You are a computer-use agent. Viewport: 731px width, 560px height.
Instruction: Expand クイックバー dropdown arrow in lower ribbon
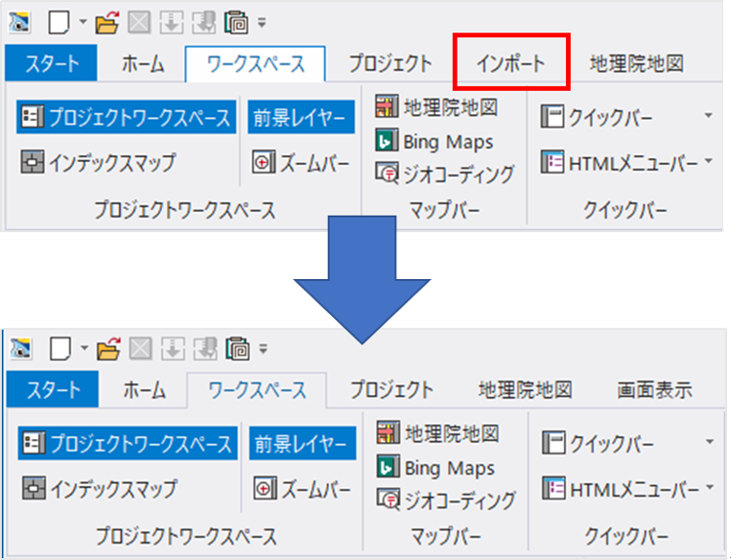point(710,441)
